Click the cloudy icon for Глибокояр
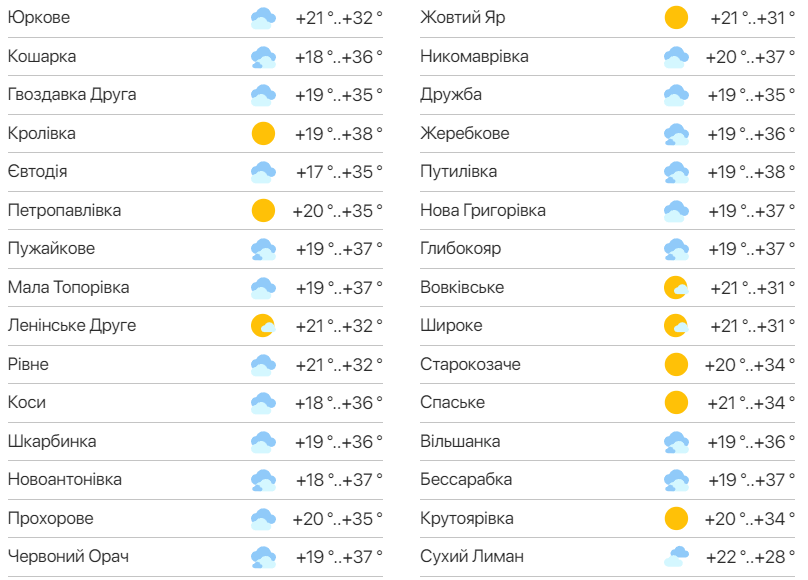 [x=678, y=248]
